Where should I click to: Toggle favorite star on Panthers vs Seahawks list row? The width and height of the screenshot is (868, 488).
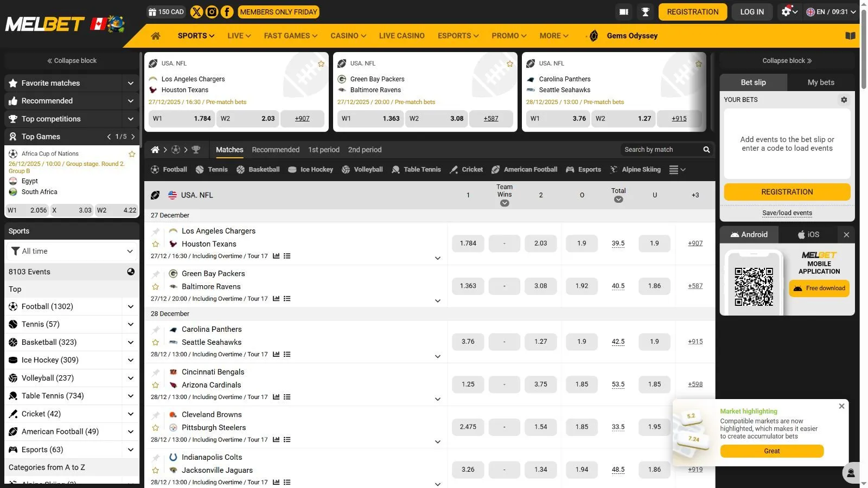click(x=156, y=342)
